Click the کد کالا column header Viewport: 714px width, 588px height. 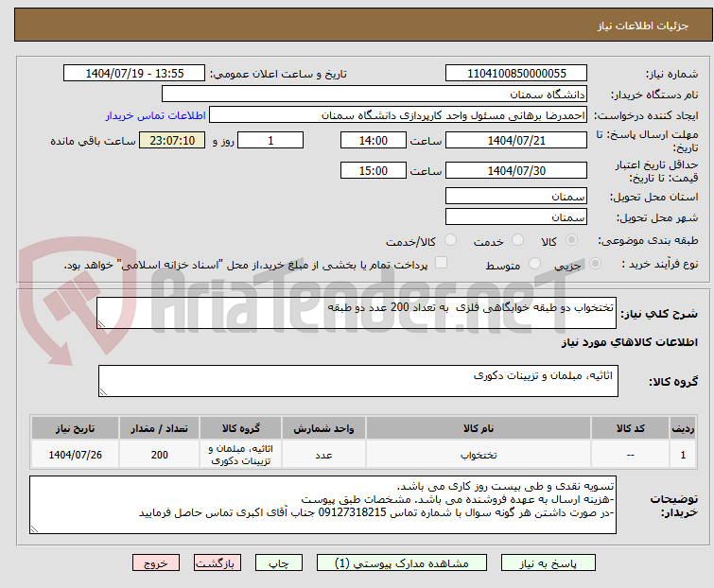[x=630, y=428]
